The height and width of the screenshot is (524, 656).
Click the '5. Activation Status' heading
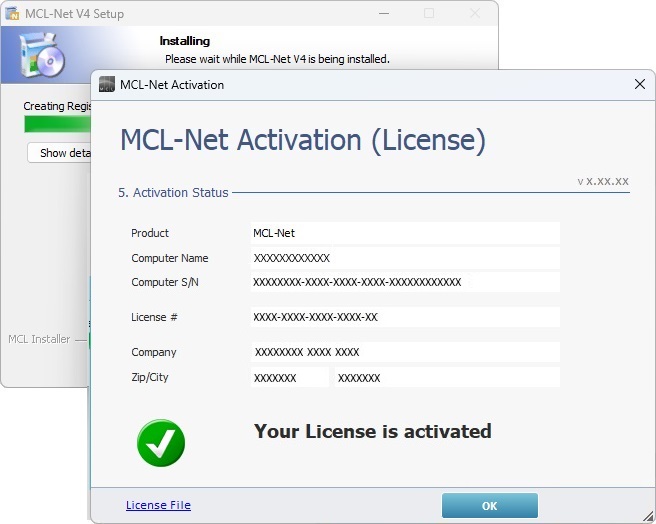click(x=173, y=193)
